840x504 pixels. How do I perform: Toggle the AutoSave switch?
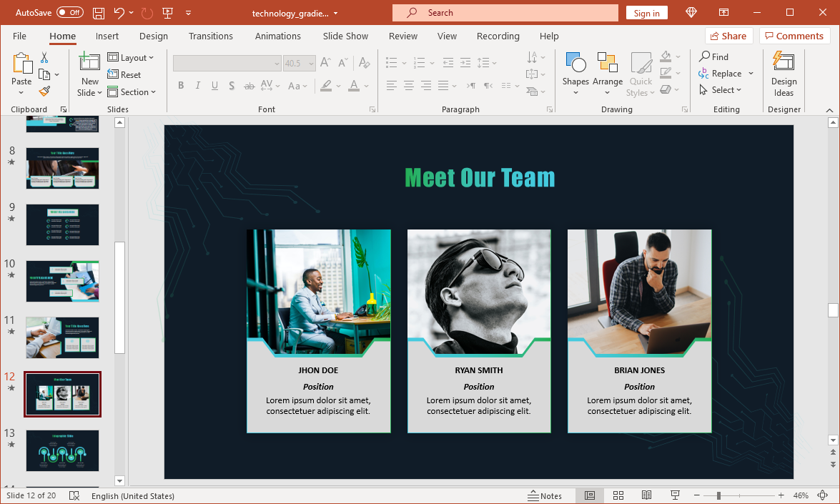(x=69, y=13)
